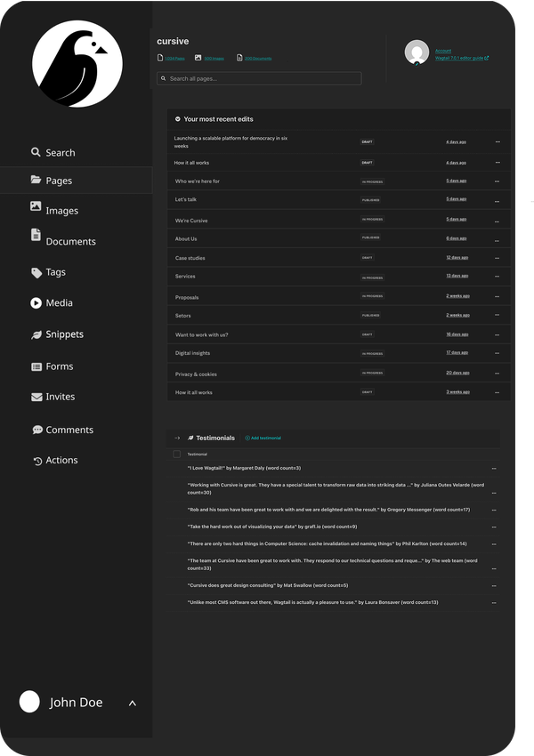Tick the select-all Testimonial checkbox
Image resolution: width=534 pixels, height=756 pixels.
176,454
